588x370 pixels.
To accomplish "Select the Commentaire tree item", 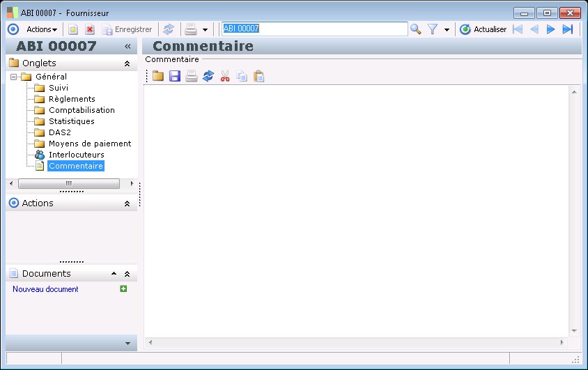I will coord(76,166).
